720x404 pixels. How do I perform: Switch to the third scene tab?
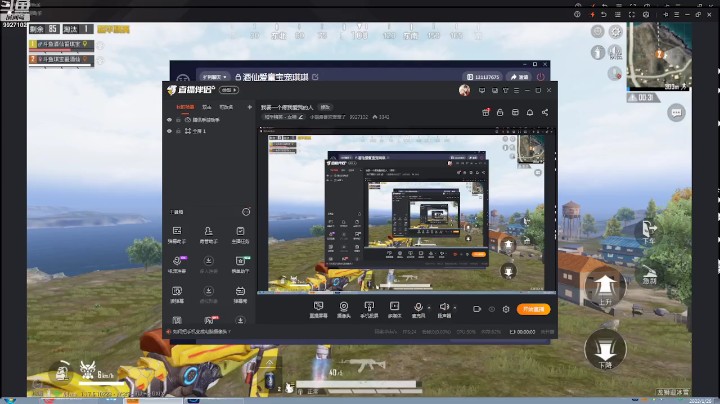[x=226, y=107]
